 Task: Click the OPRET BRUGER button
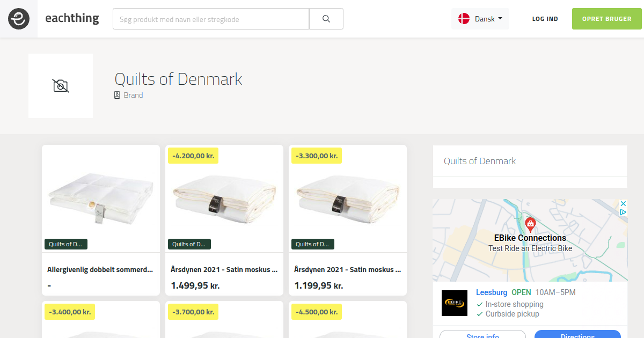pos(607,19)
